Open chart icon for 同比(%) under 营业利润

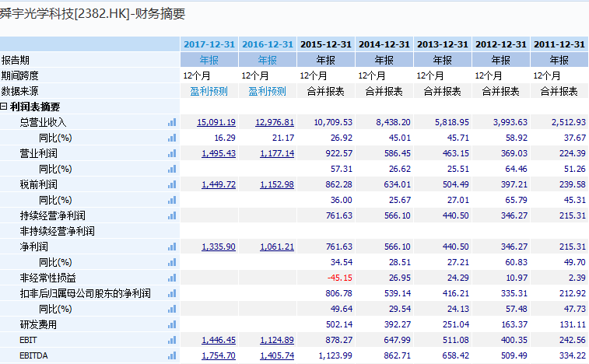pos(172,169)
